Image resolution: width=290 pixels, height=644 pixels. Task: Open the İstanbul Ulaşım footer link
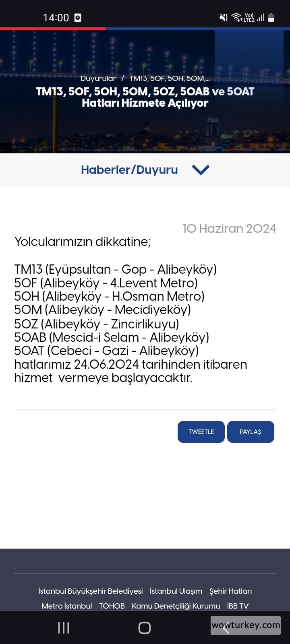pos(176,591)
